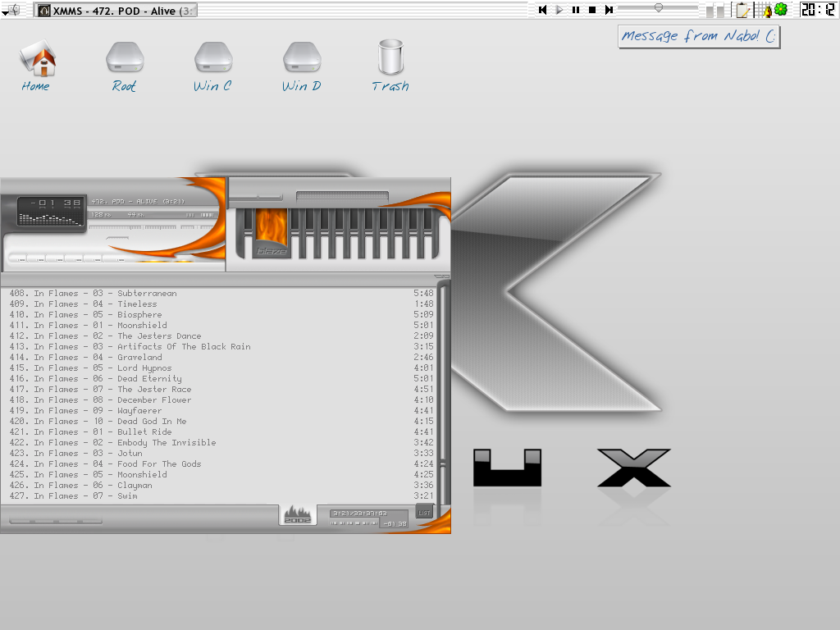The height and width of the screenshot is (630, 840).
Task: Select track 421 Bullet Ride
Action: tap(221, 431)
